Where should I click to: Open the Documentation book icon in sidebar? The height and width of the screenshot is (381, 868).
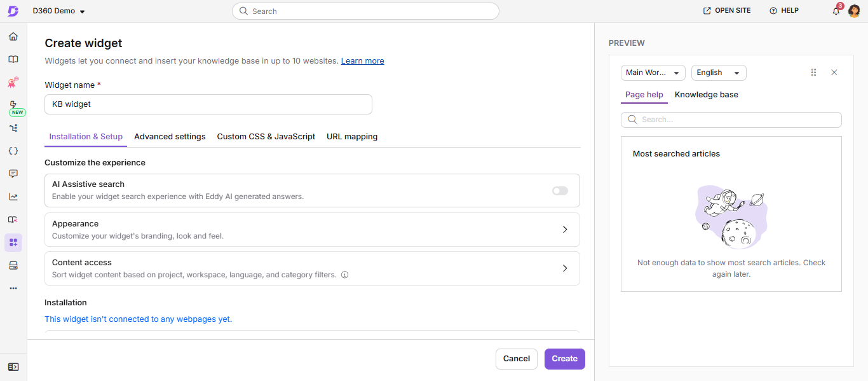coord(13,59)
